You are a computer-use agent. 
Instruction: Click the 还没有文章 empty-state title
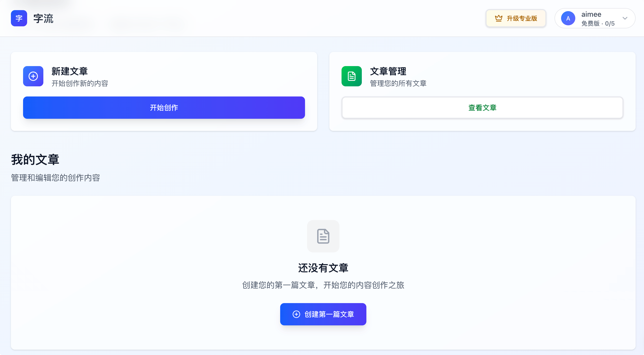coord(323,268)
